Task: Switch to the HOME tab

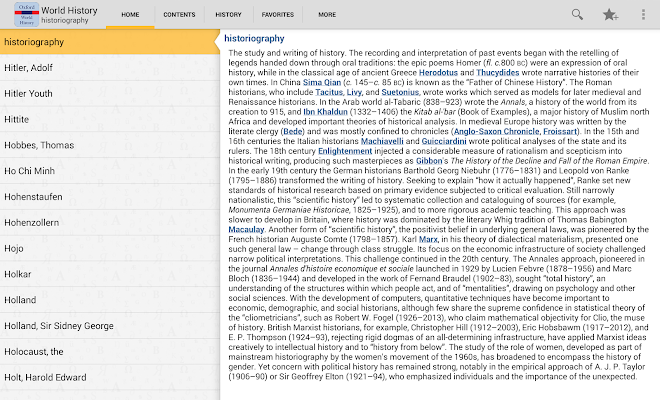Action: (130, 15)
